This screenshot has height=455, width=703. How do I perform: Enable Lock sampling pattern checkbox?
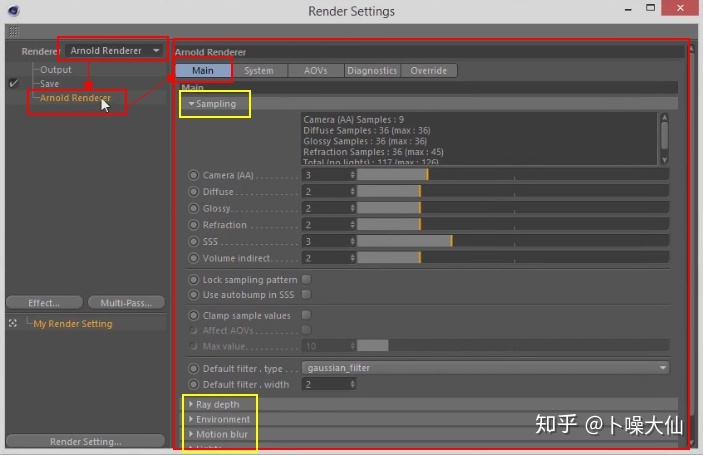[x=306, y=279]
